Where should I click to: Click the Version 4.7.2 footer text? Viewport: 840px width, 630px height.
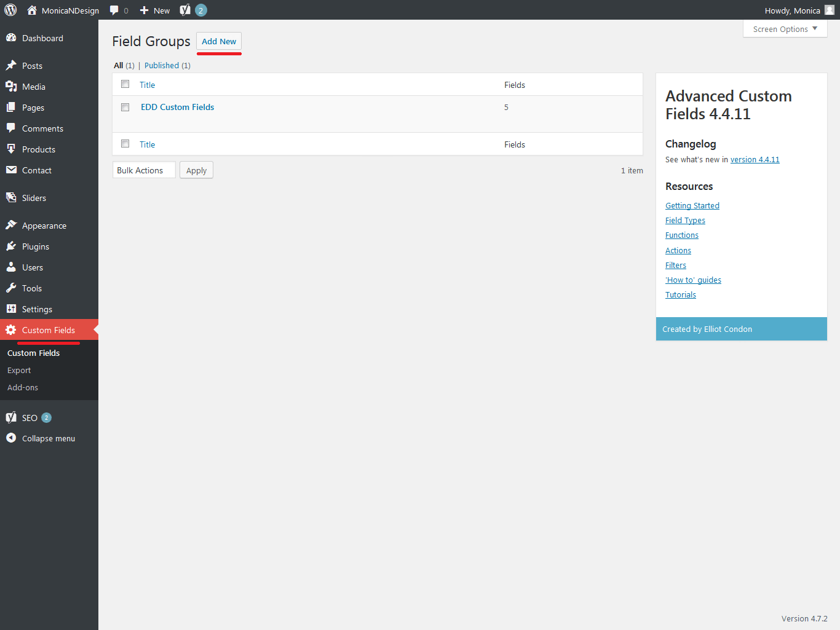pos(804,618)
